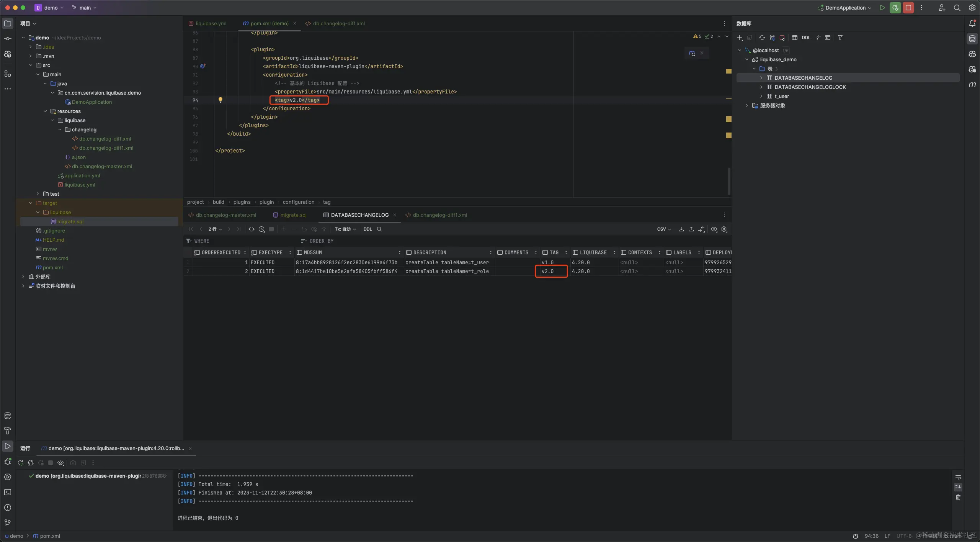Click the Rerun icon in Run panel
Screen dimensions: 980x542
tap(21, 463)
